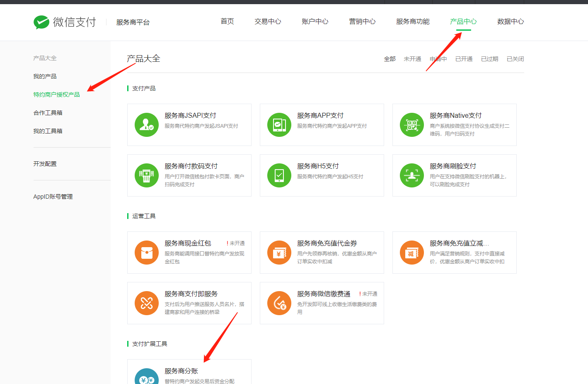Viewport: 588px width, 384px height.
Task: Open 交易中心 top navigation item
Action: [x=268, y=22]
